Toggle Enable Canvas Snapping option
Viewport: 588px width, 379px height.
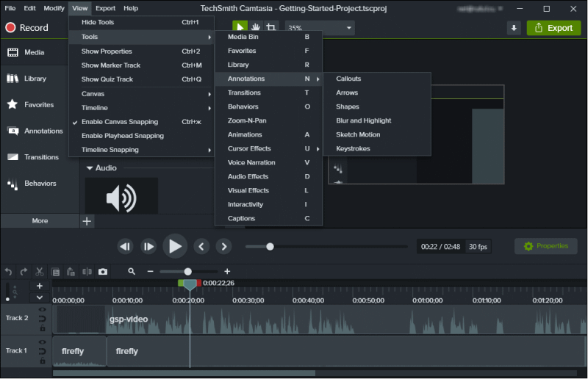pos(120,122)
